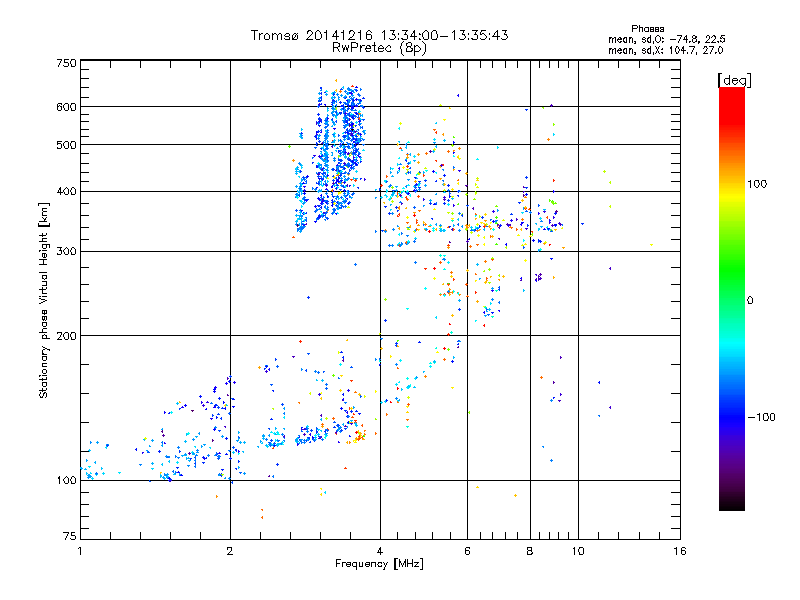Image resolution: width=800 pixels, height=600 pixels.
Task: Click the plot title 'Tromsø 20141216 13:34:00-13:35:43'
Action: 379,35
